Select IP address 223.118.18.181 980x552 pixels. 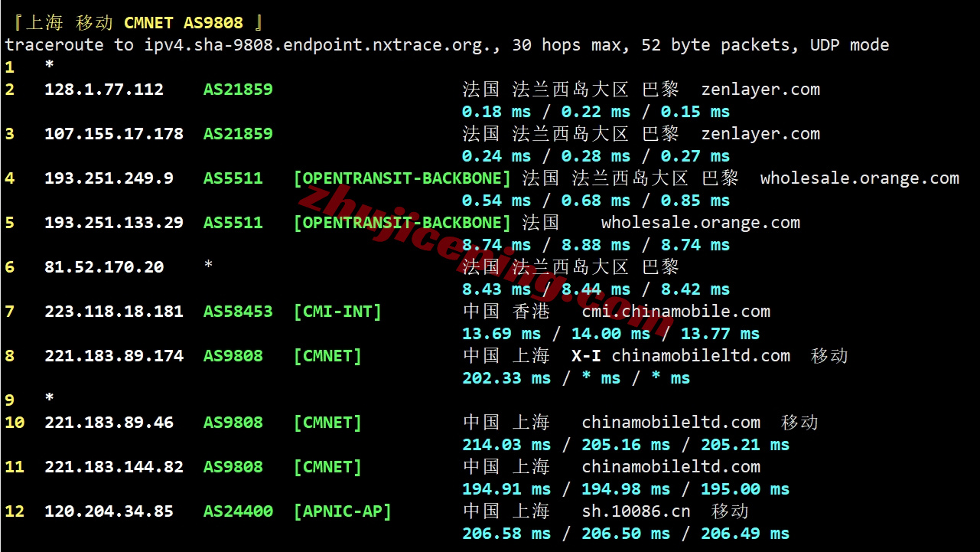(114, 312)
